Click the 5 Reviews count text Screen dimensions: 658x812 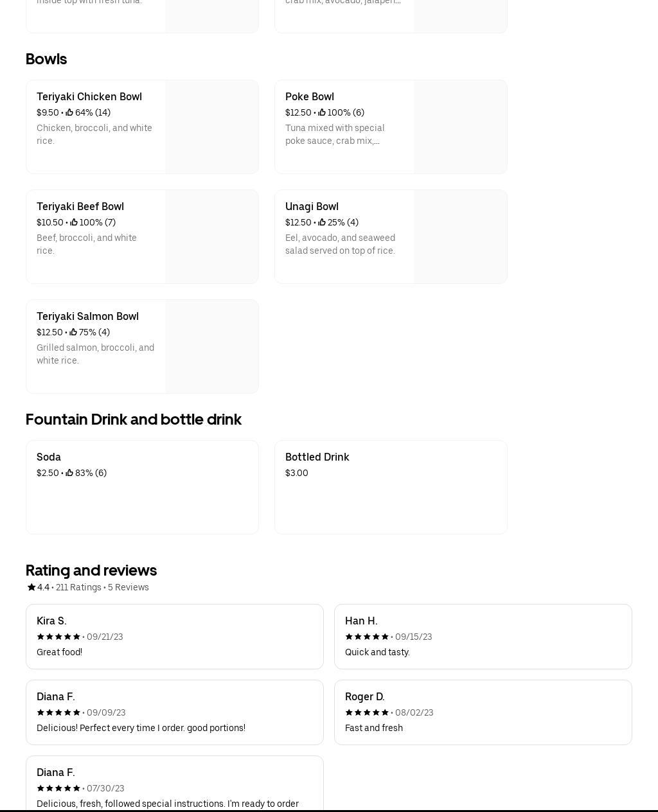(x=129, y=587)
